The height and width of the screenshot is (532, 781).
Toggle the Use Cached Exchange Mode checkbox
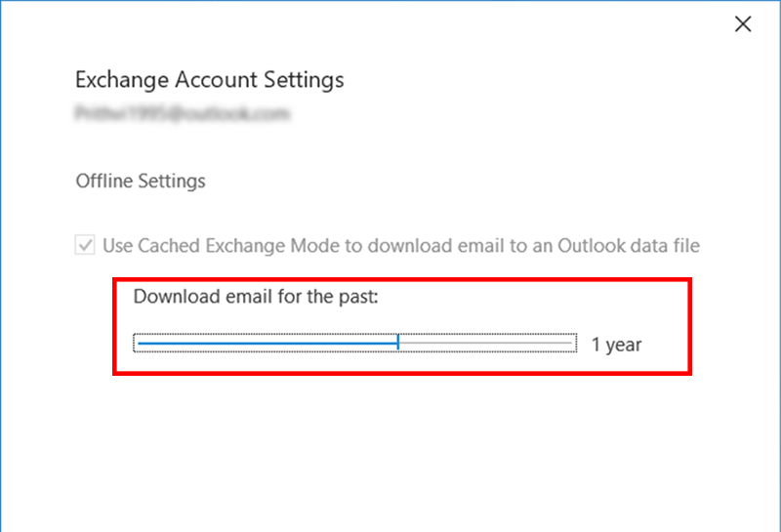pyautogui.click(x=85, y=246)
